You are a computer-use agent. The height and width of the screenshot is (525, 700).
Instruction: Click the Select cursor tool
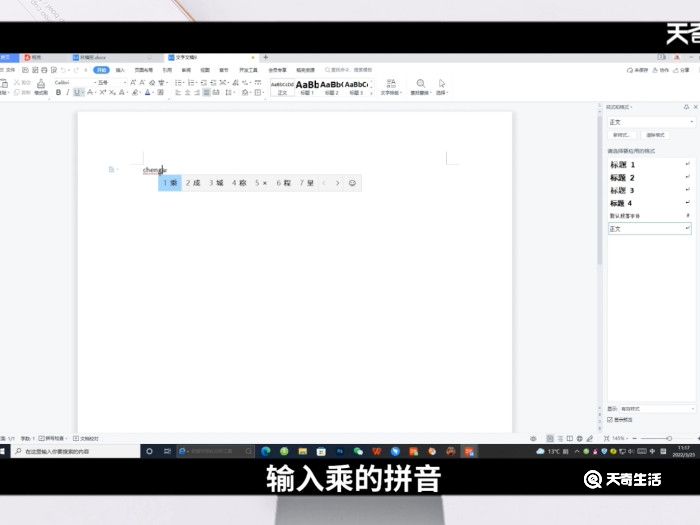coord(442,83)
